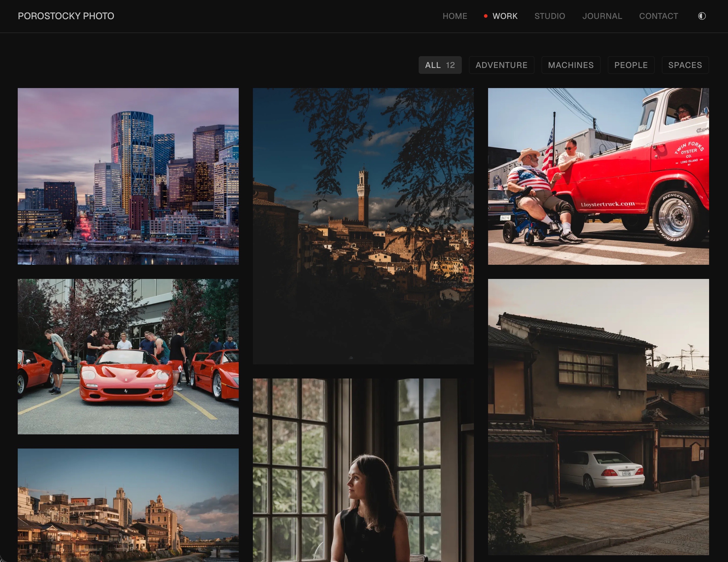Toggle the dark/light theme icon
728x562 pixels.
tap(702, 16)
